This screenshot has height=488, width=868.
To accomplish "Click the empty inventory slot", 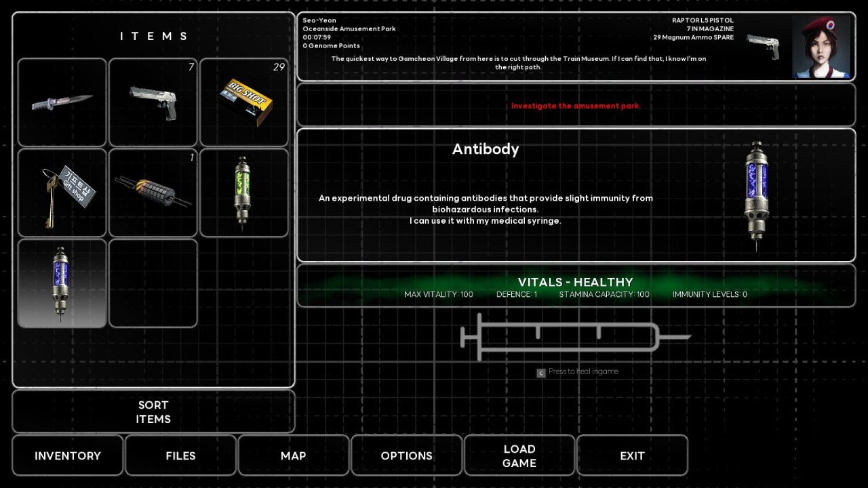I will click(153, 283).
